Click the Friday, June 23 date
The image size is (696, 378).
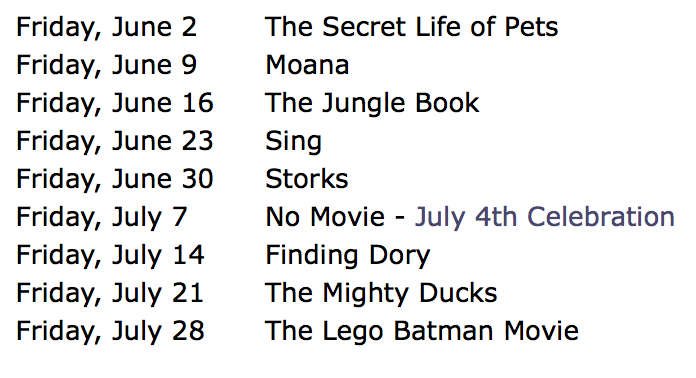pyautogui.click(x=115, y=142)
